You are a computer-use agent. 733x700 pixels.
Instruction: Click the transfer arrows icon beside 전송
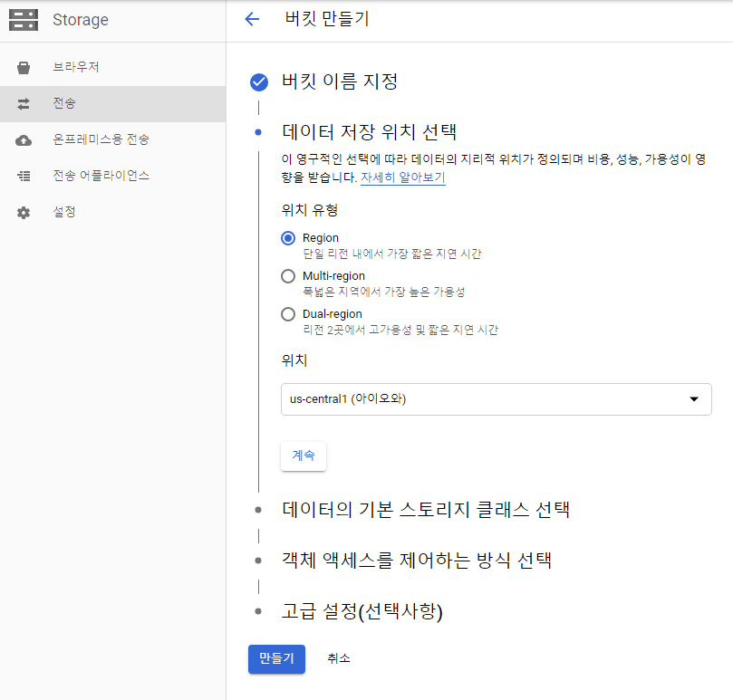click(x=24, y=104)
